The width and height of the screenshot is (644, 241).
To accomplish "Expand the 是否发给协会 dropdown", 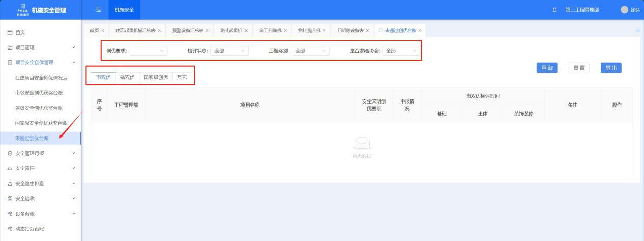I will tap(402, 51).
